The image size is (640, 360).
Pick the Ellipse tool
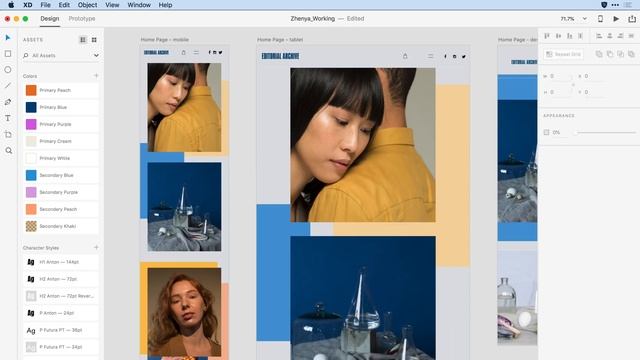coord(8,70)
